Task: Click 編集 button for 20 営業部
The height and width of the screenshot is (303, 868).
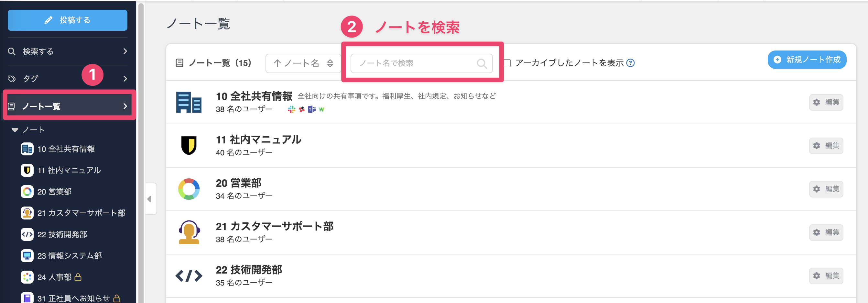Action: (826, 189)
